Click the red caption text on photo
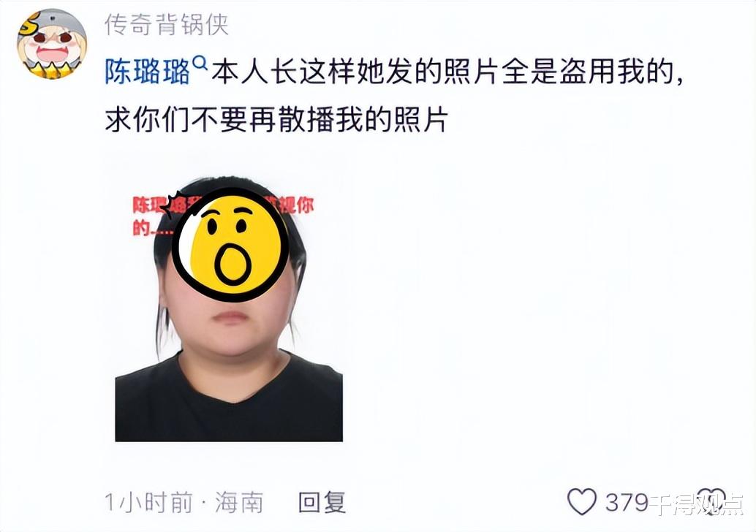756x532 pixels. pyautogui.click(x=223, y=214)
